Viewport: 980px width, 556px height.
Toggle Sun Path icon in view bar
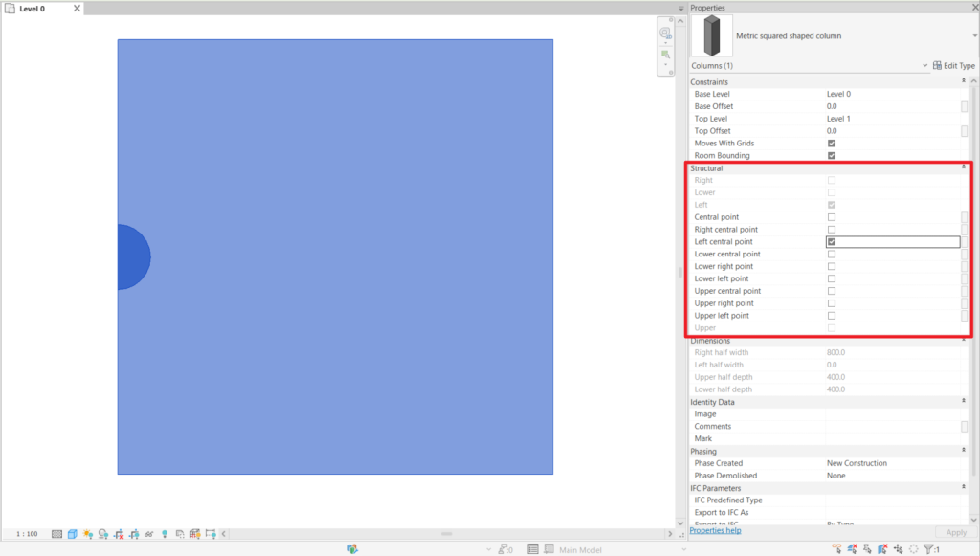tap(87, 534)
